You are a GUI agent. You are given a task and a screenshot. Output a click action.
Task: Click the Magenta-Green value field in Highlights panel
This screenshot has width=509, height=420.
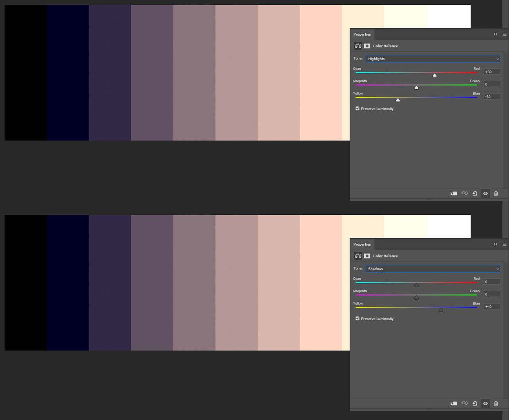click(x=492, y=84)
